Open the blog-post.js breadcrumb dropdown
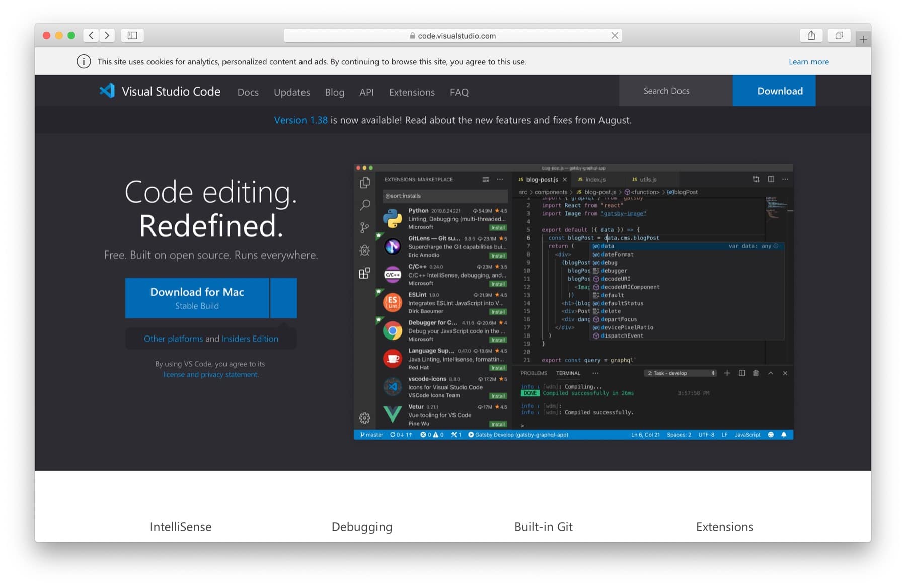The image size is (906, 588). click(599, 192)
